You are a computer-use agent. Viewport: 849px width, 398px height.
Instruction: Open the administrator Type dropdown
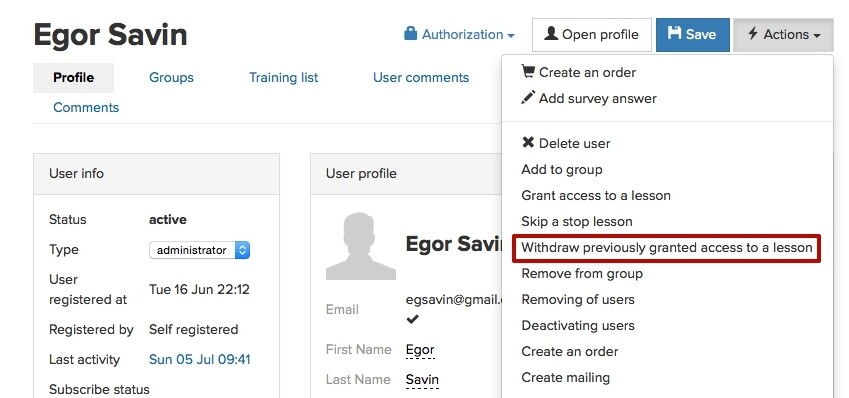click(199, 250)
